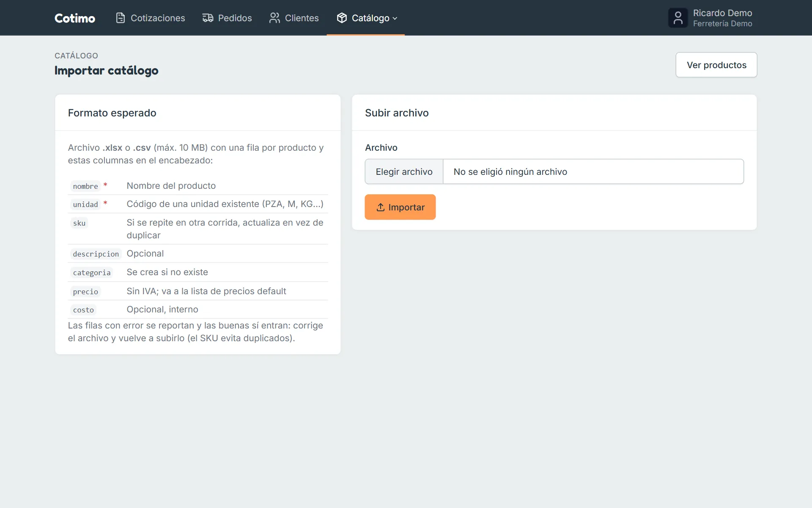Click the 'Sin IVA' precio description
Screen dimensions: 812x508
coord(206,291)
